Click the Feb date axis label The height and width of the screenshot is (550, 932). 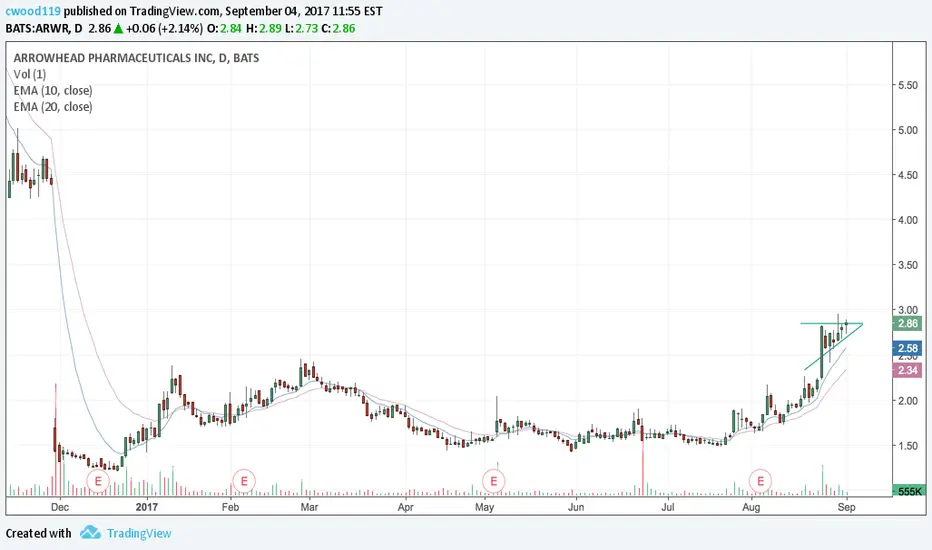230,507
